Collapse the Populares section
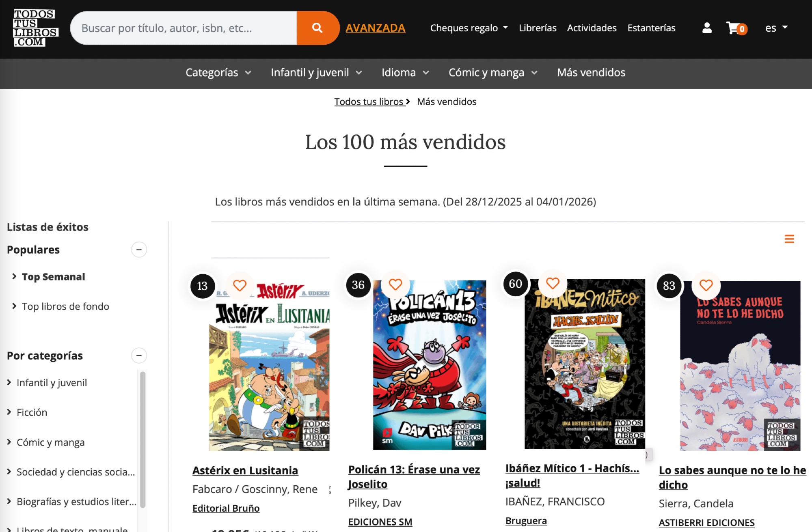The width and height of the screenshot is (812, 532). click(139, 250)
